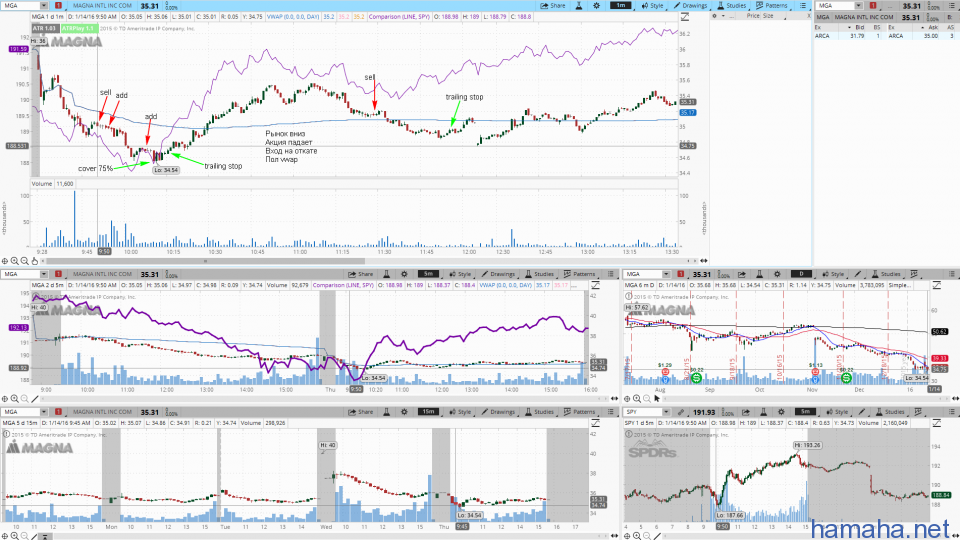
Task: Open Style menu on the 1m chart
Action: coord(653,6)
